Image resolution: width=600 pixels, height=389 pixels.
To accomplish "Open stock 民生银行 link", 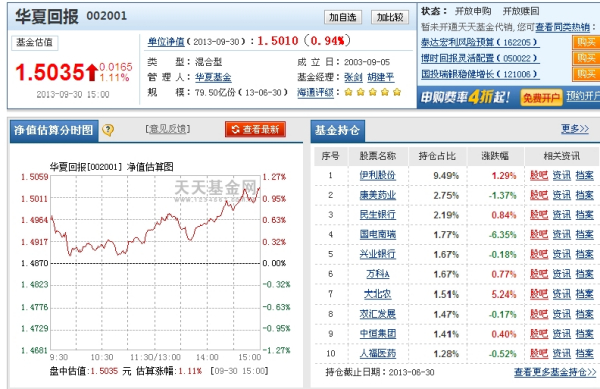I will (x=377, y=215).
